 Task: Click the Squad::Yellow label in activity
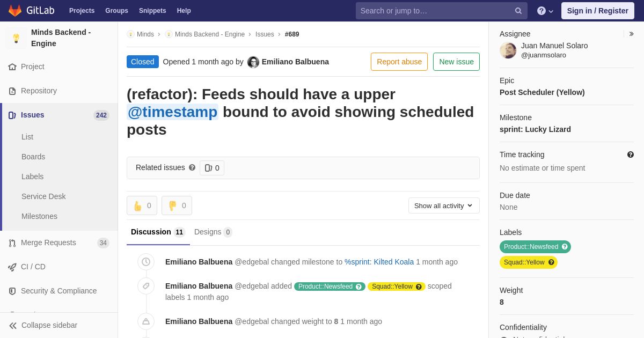pyautogui.click(x=397, y=286)
